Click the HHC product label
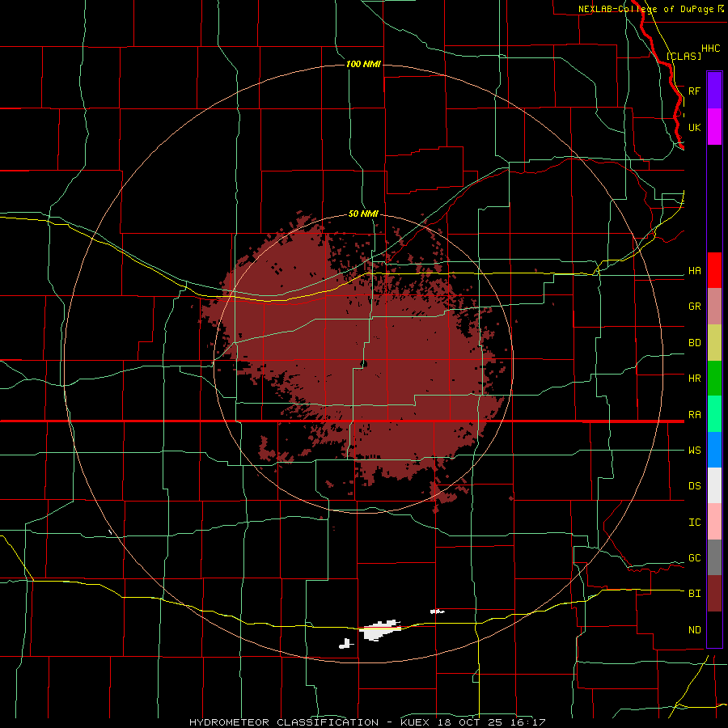 pos(710,49)
